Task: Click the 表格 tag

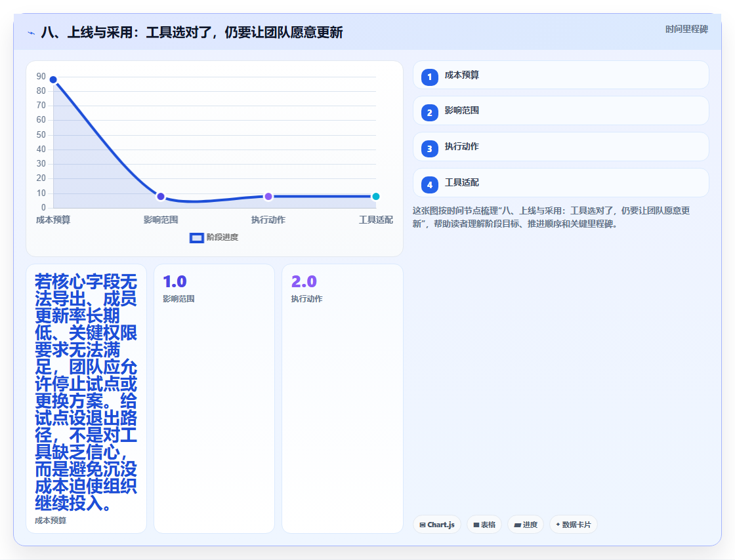Action: (x=484, y=525)
